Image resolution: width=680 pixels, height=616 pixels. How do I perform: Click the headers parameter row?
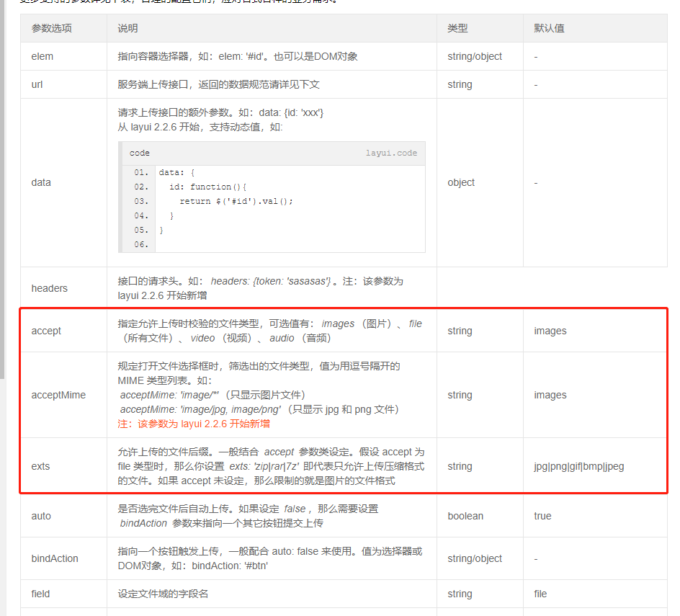[49, 287]
